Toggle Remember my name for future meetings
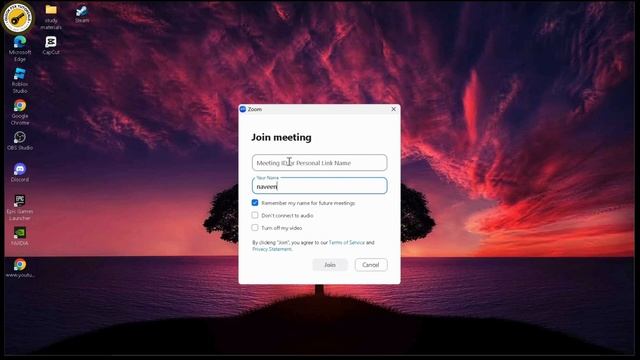Screen dimensions: 640x360 (255, 203)
